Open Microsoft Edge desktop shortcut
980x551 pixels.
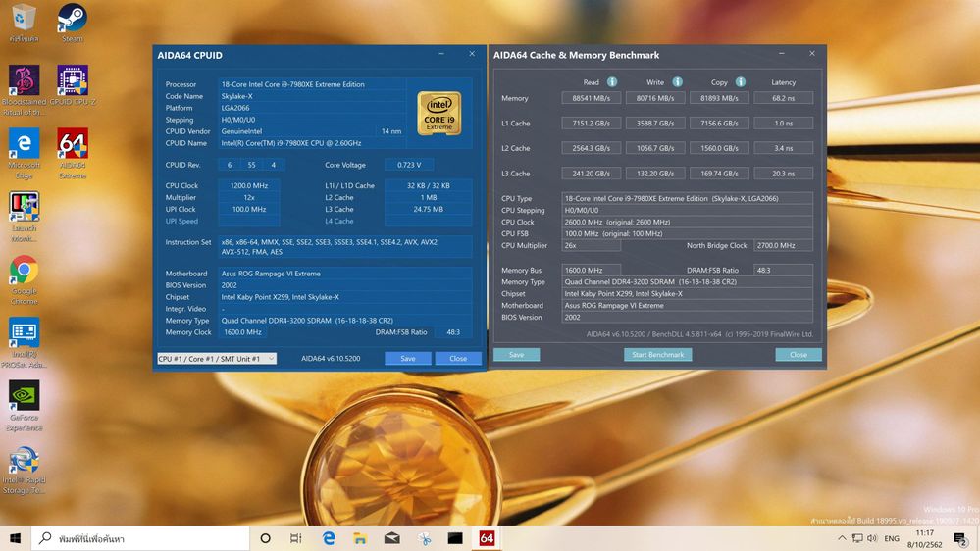(24, 153)
